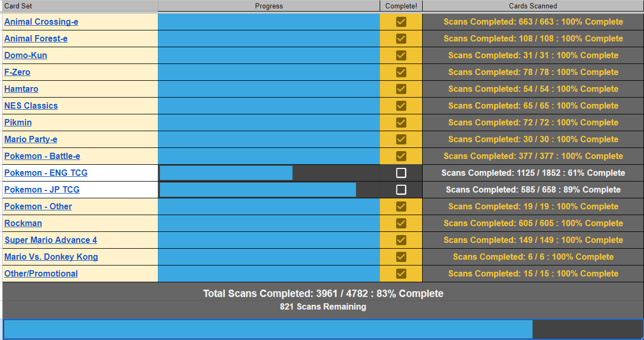
Task: Select the '15 / 15' scans completed cell
Action: click(533, 273)
